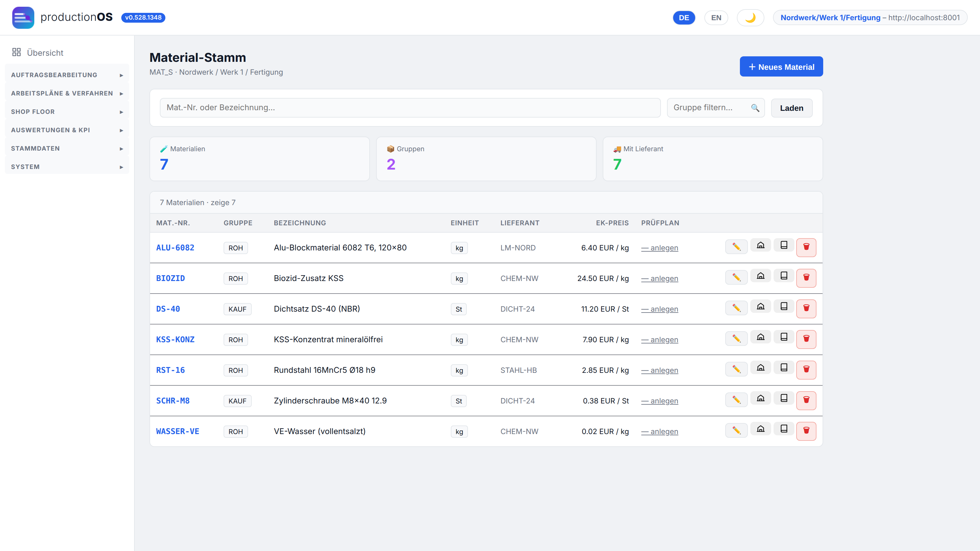Click the Laden button
Image resolution: width=980 pixels, height=551 pixels.
[x=791, y=108]
